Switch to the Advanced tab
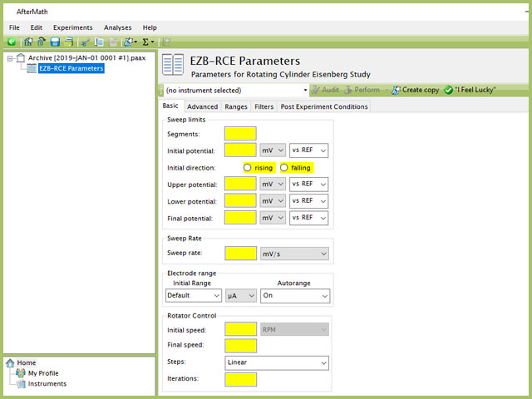The height and width of the screenshot is (399, 532). (203, 106)
